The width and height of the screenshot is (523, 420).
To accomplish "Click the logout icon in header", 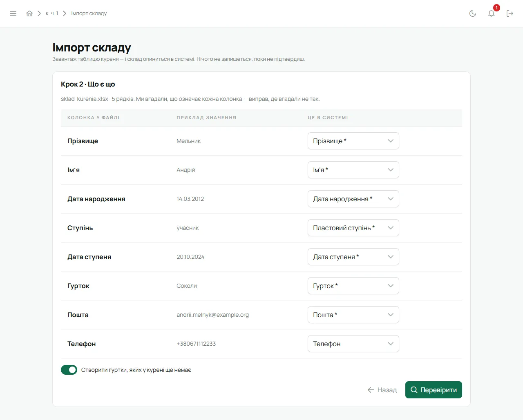I will coord(510,13).
